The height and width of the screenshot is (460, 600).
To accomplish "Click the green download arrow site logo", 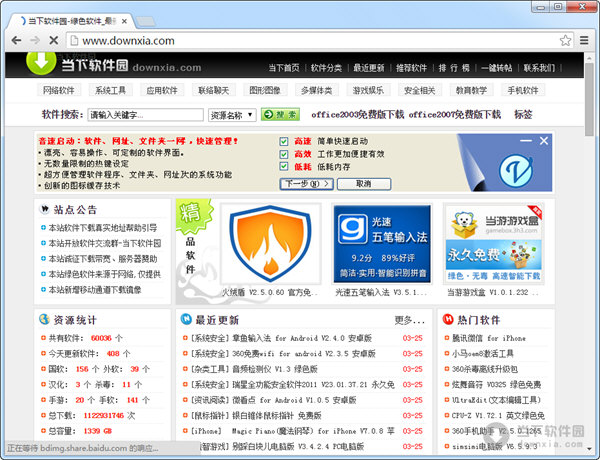I will 41,62.
